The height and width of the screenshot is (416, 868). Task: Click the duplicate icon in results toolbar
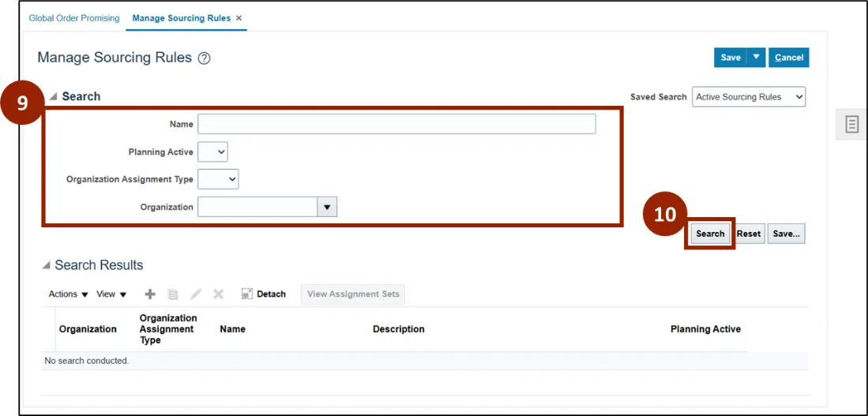coord(173,294)
